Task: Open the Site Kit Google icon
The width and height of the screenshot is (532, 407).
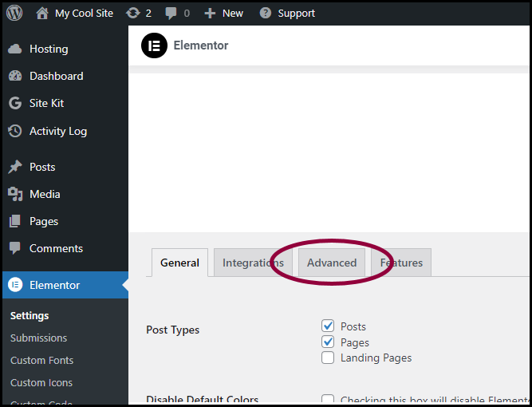Action: [15, 103]
